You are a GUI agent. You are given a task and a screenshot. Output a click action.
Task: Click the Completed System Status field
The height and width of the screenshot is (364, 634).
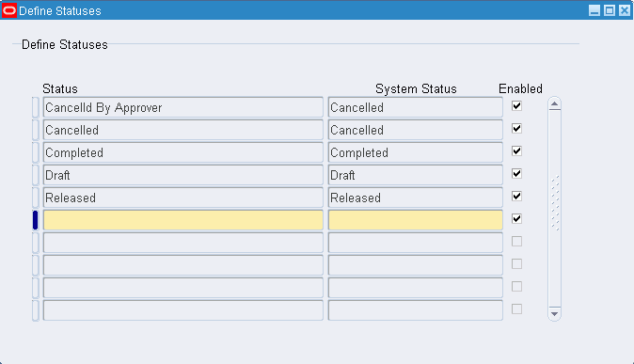[415, 152]
